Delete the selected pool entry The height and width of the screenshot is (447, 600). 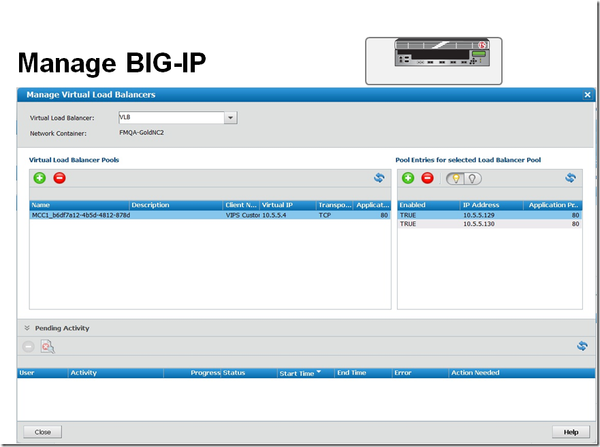pyautogui.click(x=427, y=178)
